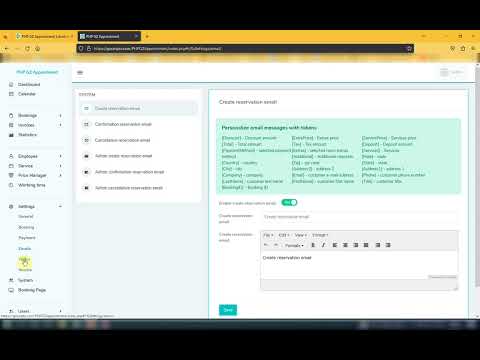Image resolution: width=480 pixels, height=360 pixels.
Task: Click the Cancellation reservation email icon
Action: (86, 140)
